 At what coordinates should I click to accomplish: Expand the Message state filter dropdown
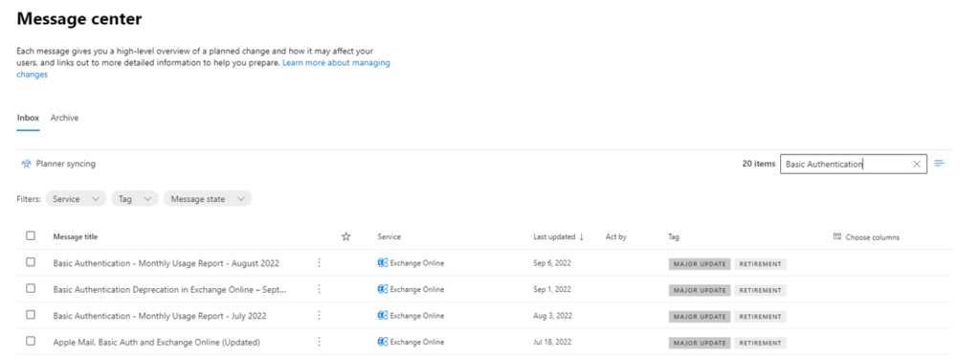(208, 199)
